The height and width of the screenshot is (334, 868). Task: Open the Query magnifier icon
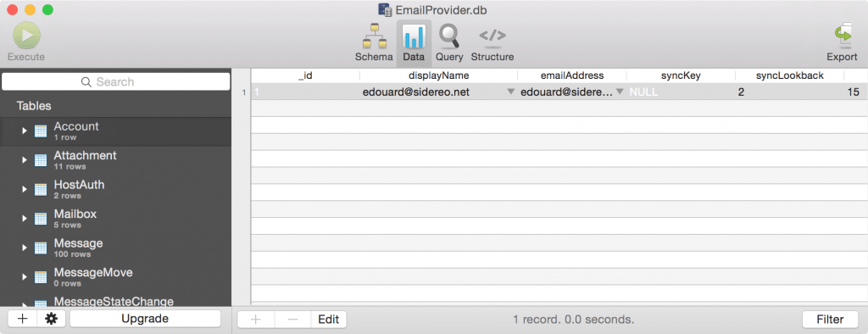(x=449, y=36)
